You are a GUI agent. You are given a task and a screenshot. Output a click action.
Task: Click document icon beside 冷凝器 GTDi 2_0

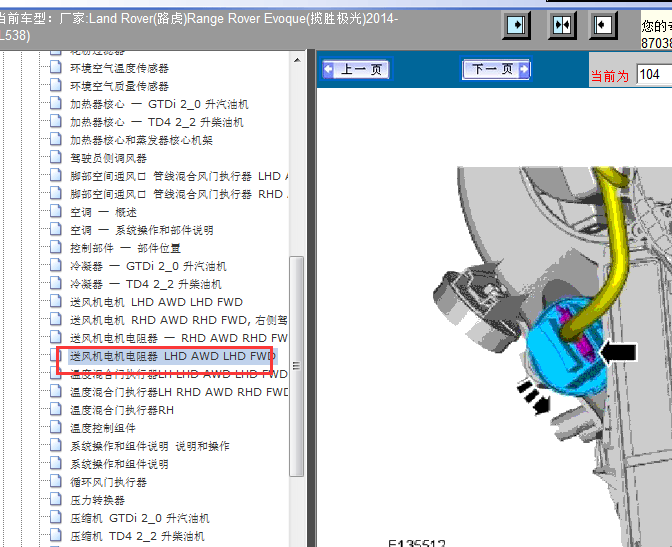(56, 265)
